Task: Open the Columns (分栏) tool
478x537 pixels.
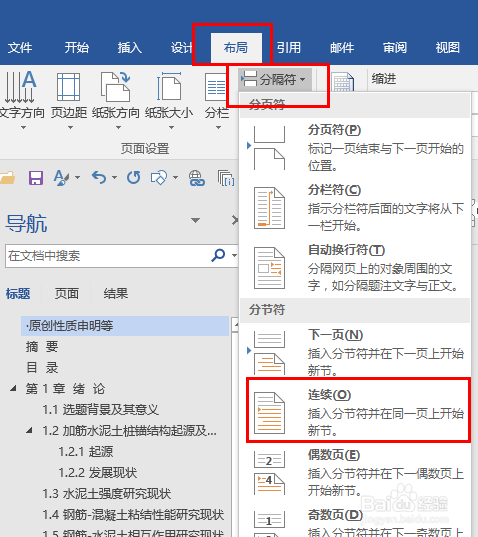Action: click(216, 100)
